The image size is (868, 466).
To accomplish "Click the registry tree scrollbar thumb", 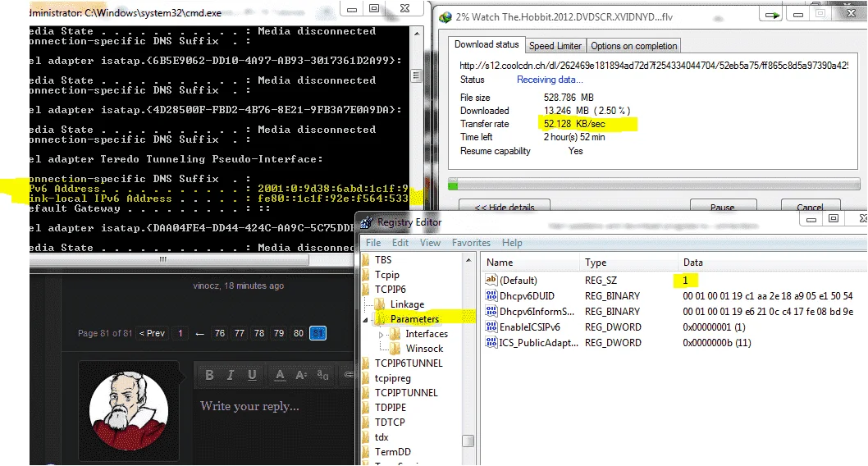I will point(468,441).
